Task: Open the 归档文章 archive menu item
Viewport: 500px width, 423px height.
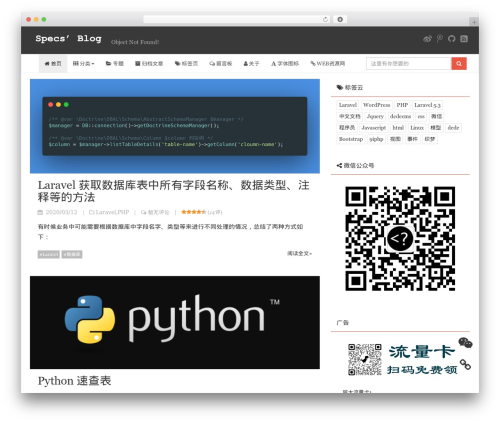Action: (149, 64)
